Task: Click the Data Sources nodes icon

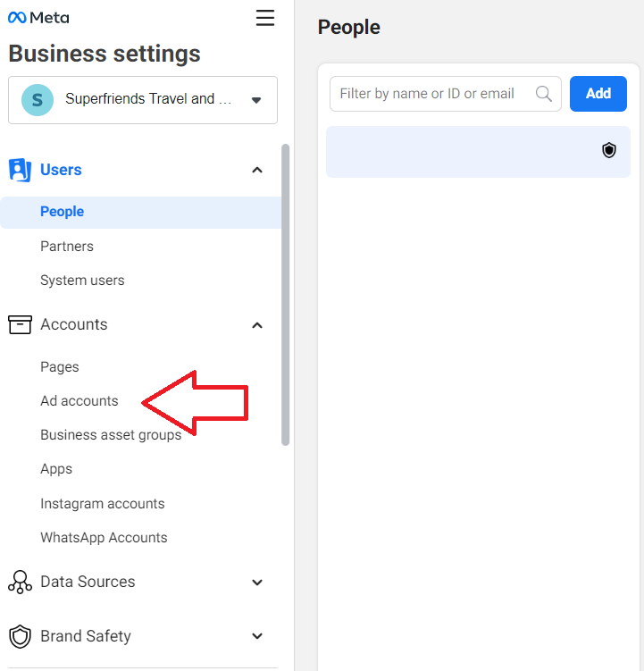Action: [x=20, y=582]
